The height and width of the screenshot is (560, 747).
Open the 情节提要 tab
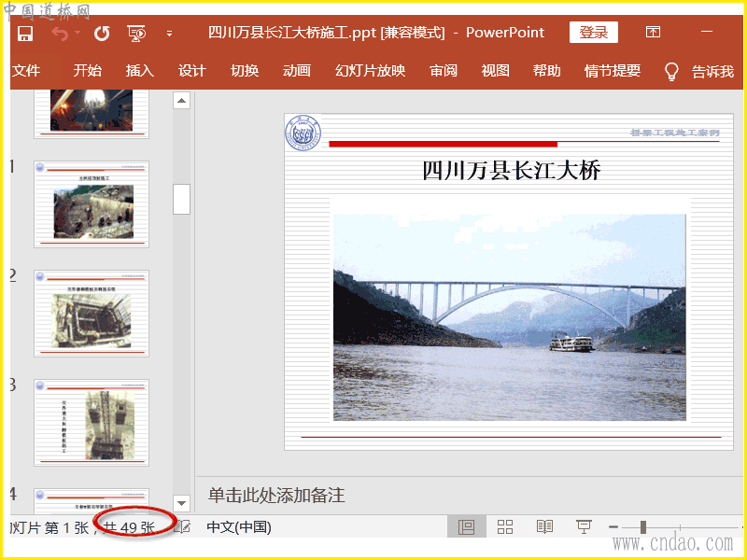coord(613,71)
